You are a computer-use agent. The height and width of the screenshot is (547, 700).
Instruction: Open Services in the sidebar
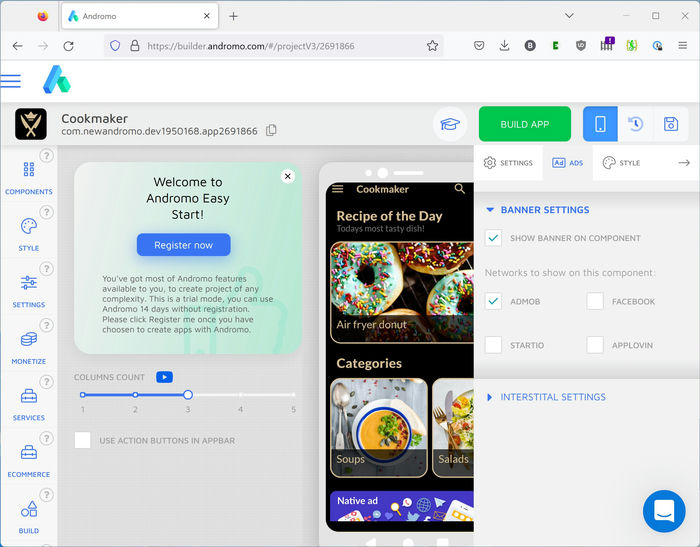point(29,404)
